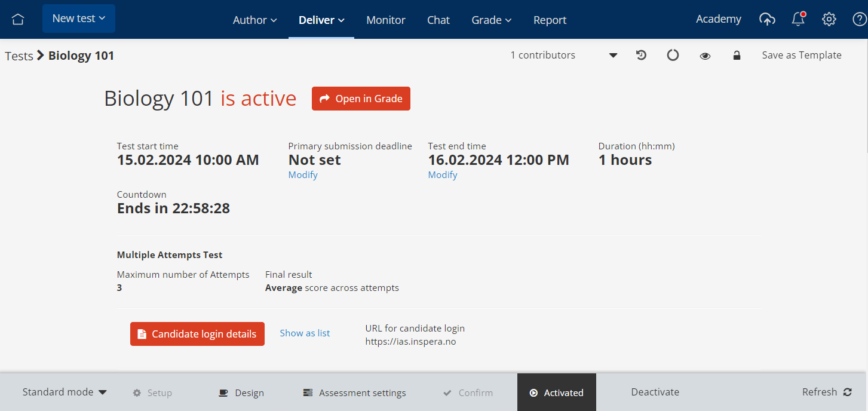Modify the primary submission deadline

(303, 175)
